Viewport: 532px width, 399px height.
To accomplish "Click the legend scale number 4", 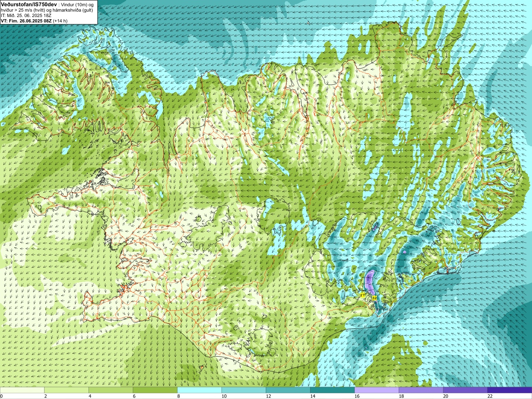I will click(90, 396).
